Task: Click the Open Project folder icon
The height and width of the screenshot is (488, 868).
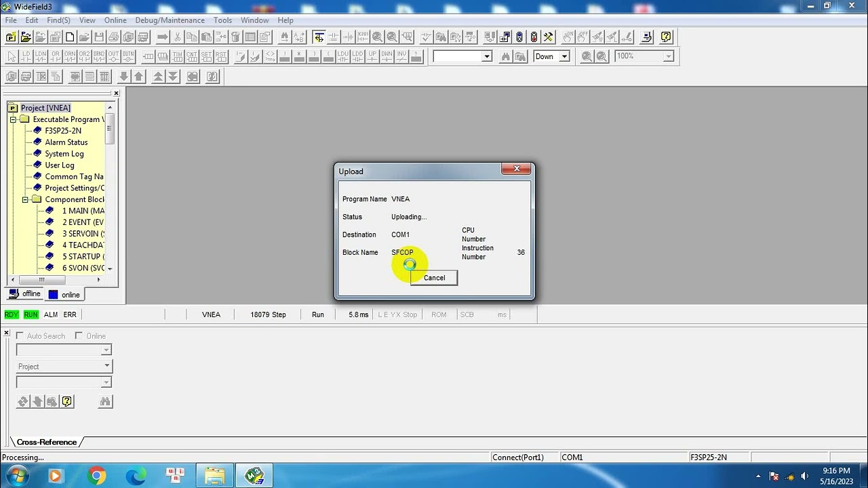Action: (26, 37)
